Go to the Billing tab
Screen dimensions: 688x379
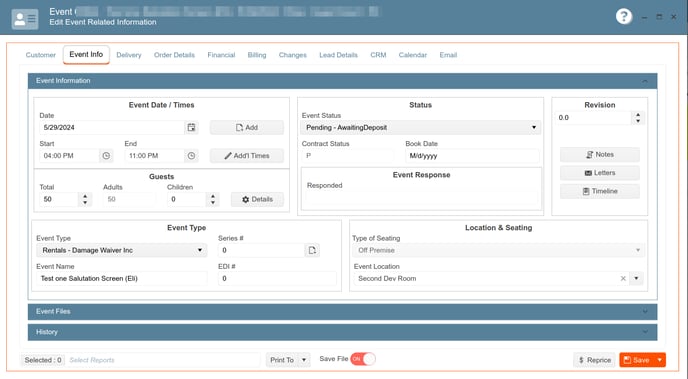257,55
